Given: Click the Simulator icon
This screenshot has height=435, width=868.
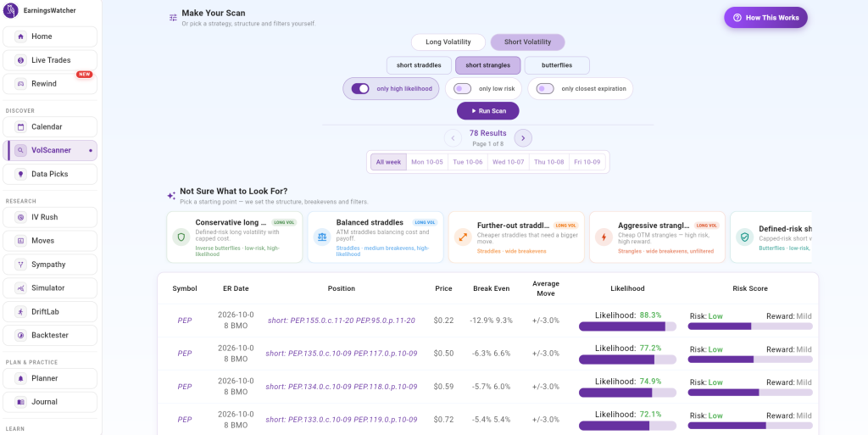Looking at the screenshot, I should coord(20,288).
